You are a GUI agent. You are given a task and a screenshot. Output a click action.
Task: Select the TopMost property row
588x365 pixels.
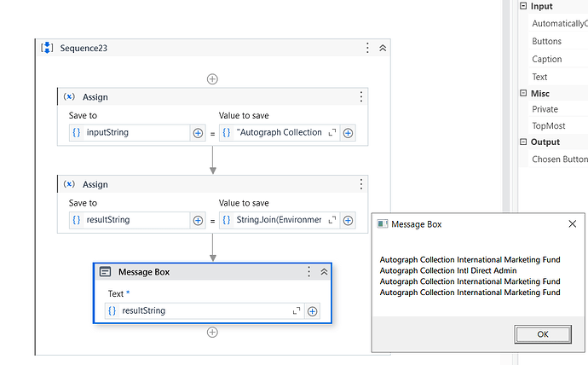coord(548,125)
